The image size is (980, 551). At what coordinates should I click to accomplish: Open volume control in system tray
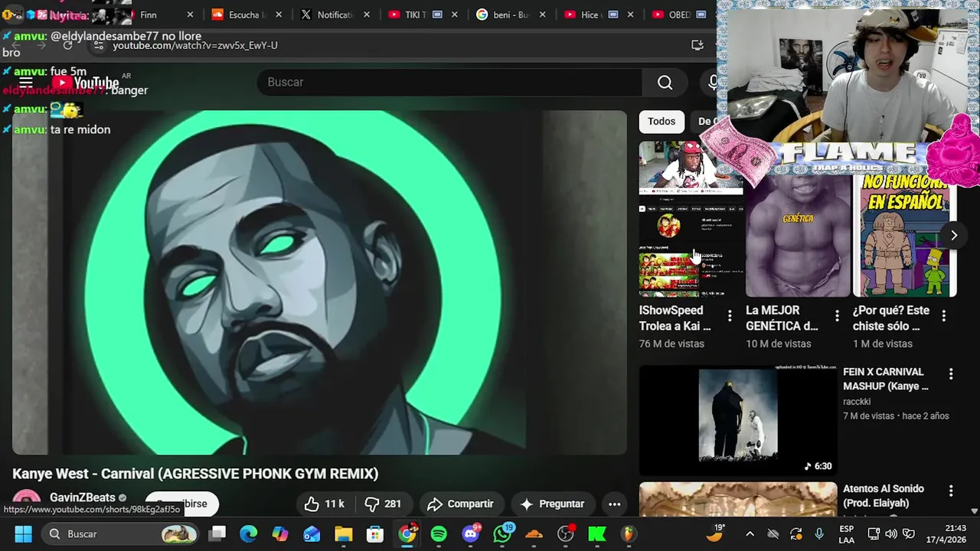click(892, 534)
